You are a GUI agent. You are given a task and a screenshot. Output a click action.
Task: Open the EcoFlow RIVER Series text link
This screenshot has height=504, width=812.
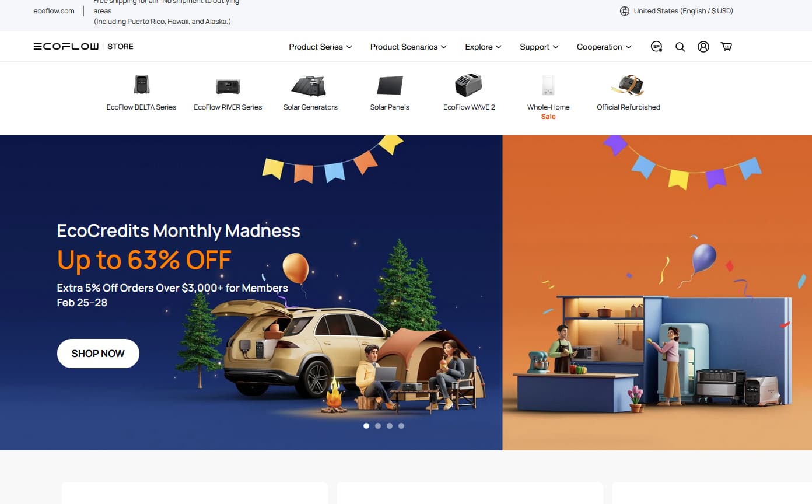[x=228, y=107]
